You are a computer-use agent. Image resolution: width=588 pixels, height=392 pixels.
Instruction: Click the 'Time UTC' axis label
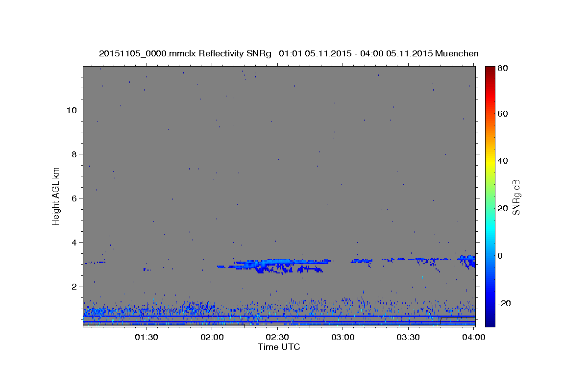tap(279, 347)
